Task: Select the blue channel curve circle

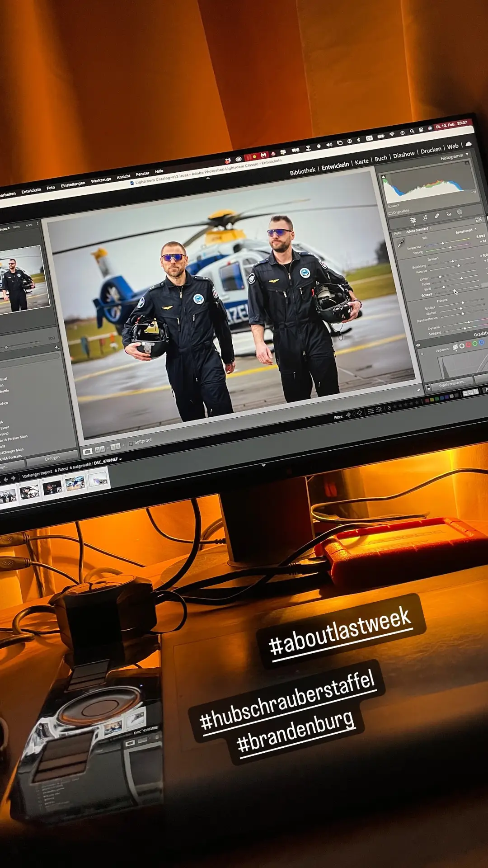Action: pyautogui.click(x=482, y=342)
